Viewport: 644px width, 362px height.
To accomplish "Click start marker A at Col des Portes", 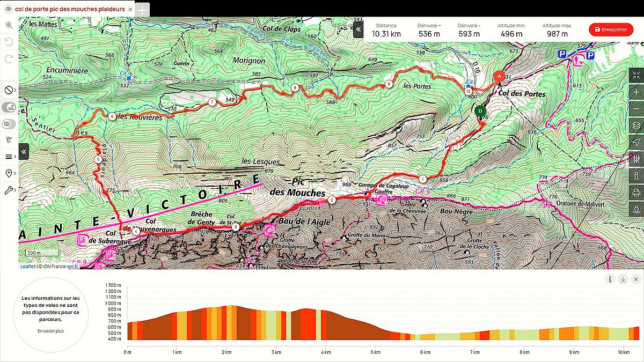I will (499, 77).
